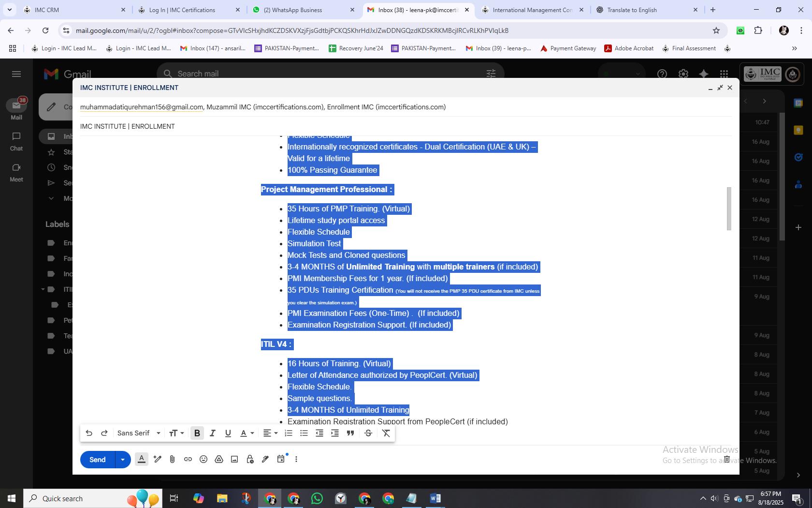Open Payment Gateway bookmark
The width and height of the screenshot is (812, 508).
click(568, 48)
